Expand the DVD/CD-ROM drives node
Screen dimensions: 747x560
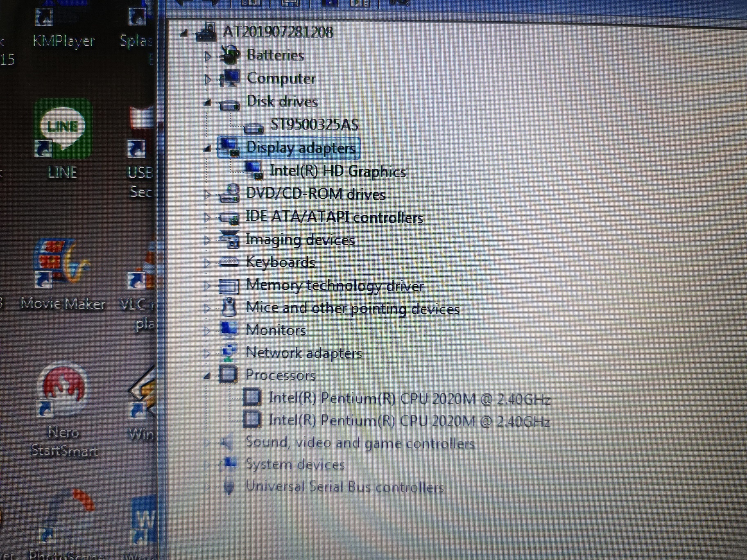point(207,194)
